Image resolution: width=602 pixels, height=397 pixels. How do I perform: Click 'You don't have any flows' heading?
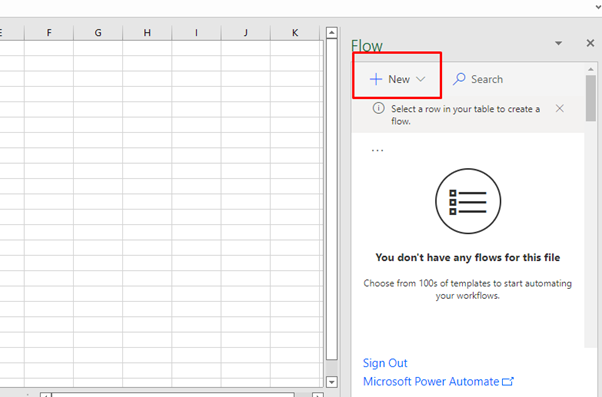[x=468, y=257]
